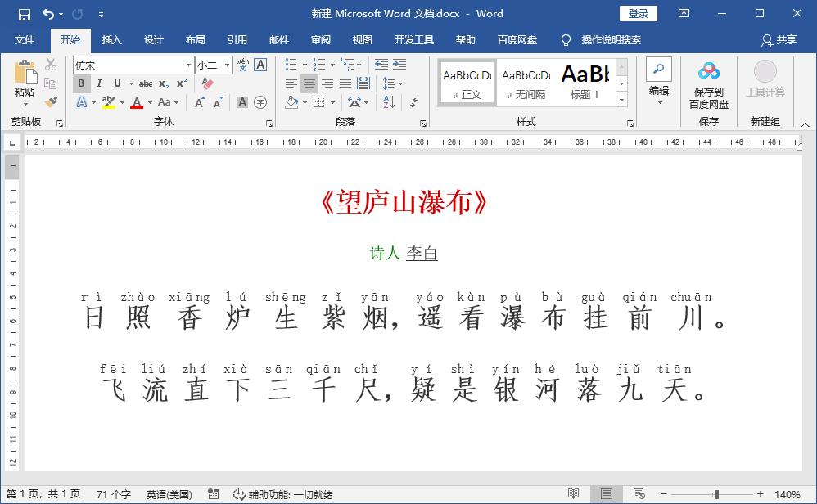Apply strikethrough to selected text

(146, 83)
